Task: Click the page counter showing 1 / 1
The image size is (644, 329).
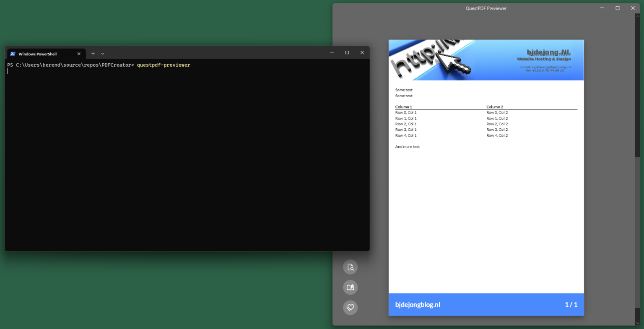Action: 571,305
